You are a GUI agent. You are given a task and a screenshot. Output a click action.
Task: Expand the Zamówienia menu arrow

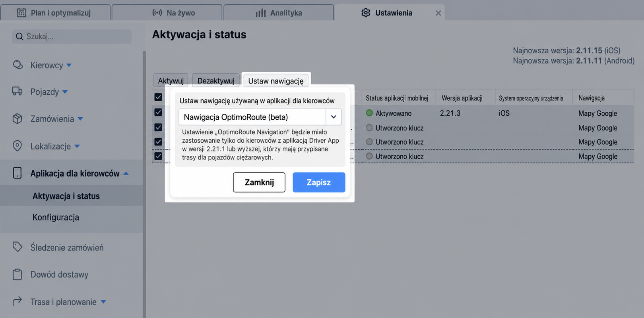click(80, 119)
